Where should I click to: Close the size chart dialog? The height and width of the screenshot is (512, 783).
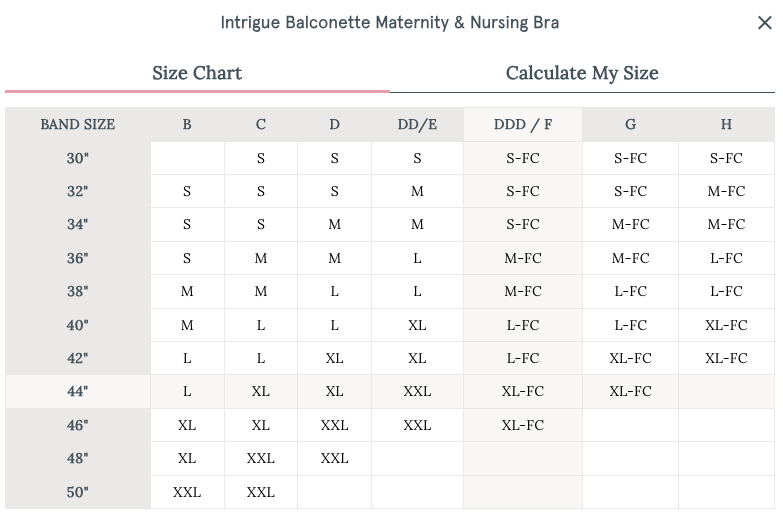(x=764, y=23)
